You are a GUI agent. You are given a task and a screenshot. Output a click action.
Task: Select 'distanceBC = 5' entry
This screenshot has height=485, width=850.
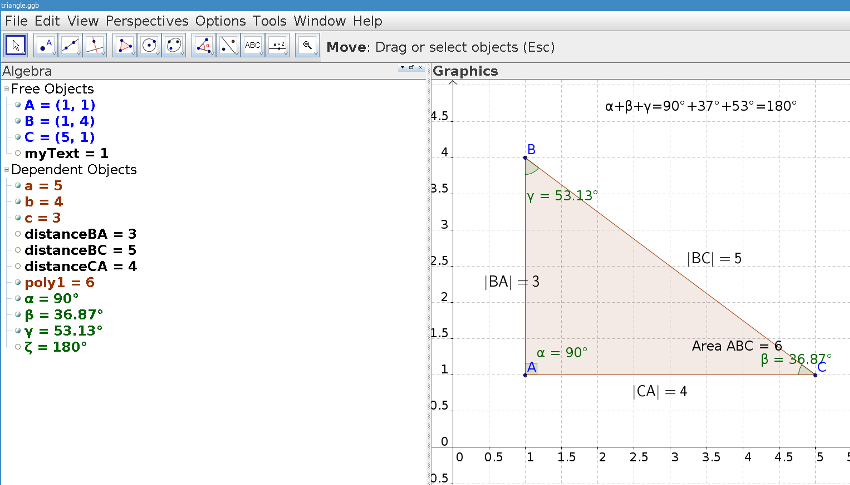tap(80, 250)
